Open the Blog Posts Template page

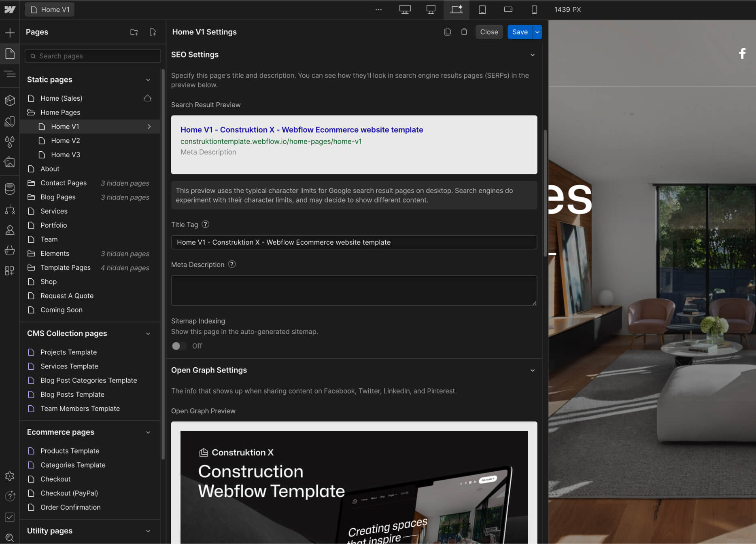tap(72, 394)
